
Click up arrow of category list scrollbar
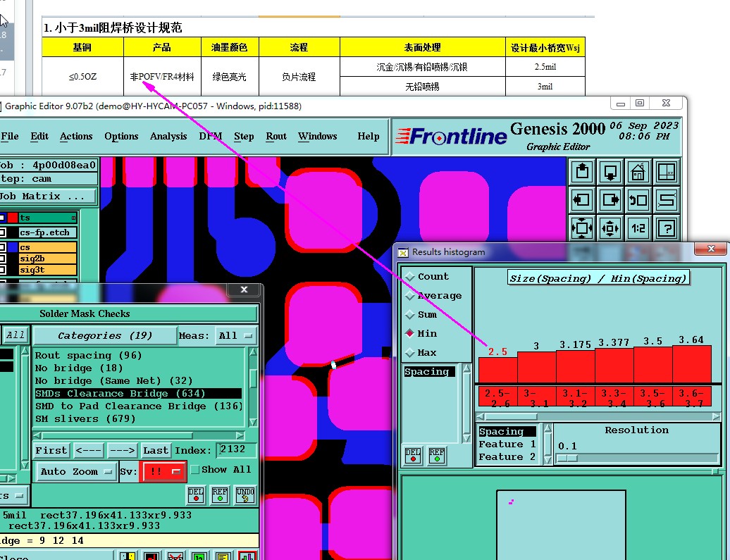(x=253, y=352)
